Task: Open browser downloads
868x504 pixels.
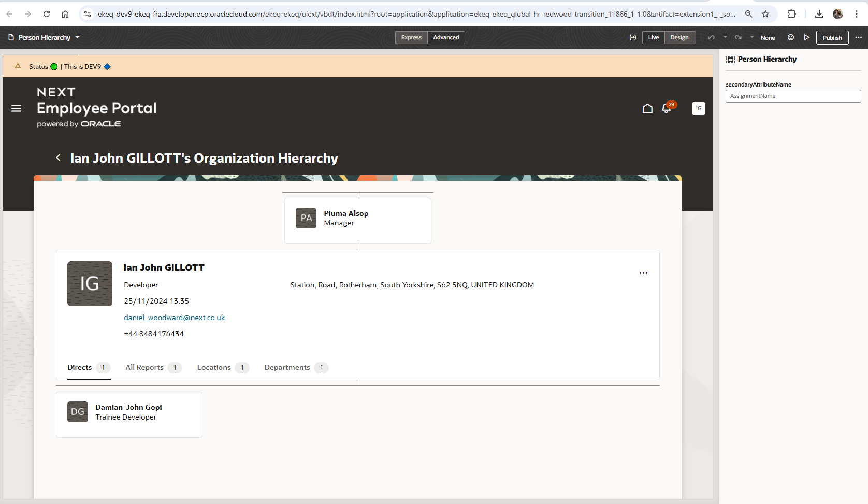Action: click(819, 14)
